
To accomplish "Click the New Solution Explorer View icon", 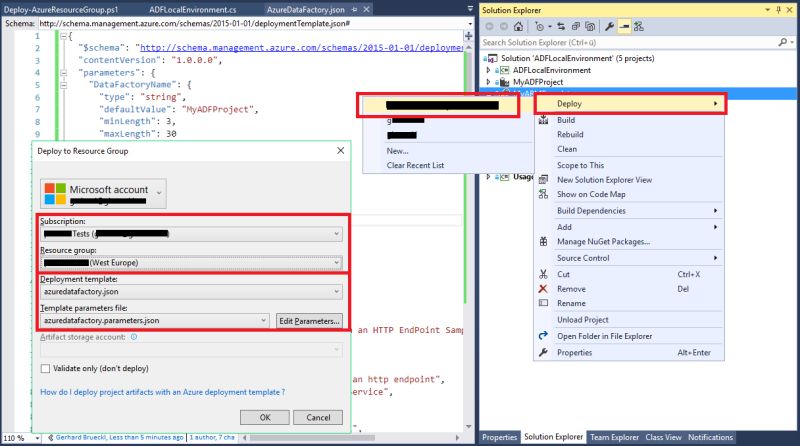I will 543,180.
